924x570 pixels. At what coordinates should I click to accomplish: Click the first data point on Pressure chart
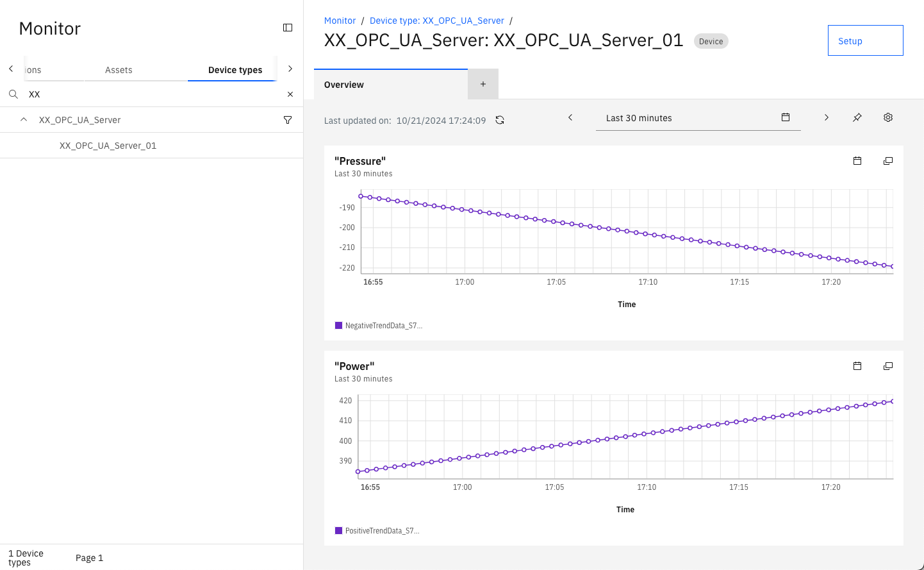361,196
